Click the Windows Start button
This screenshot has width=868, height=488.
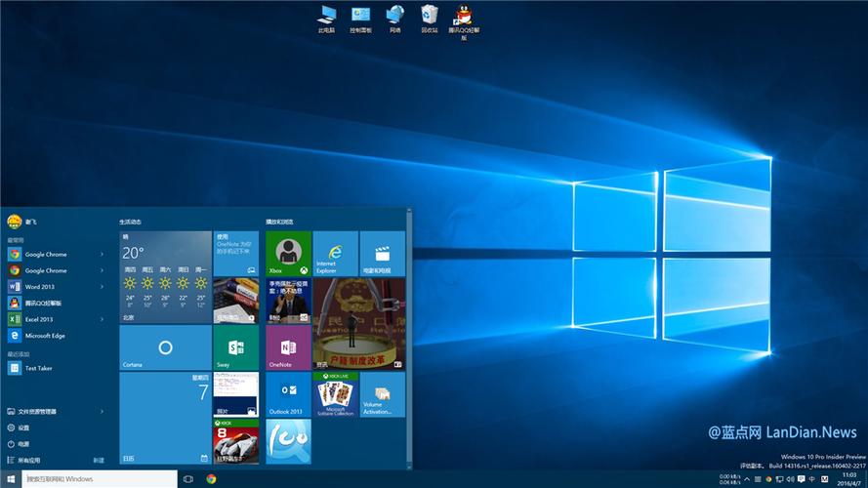tap(11, 479)
